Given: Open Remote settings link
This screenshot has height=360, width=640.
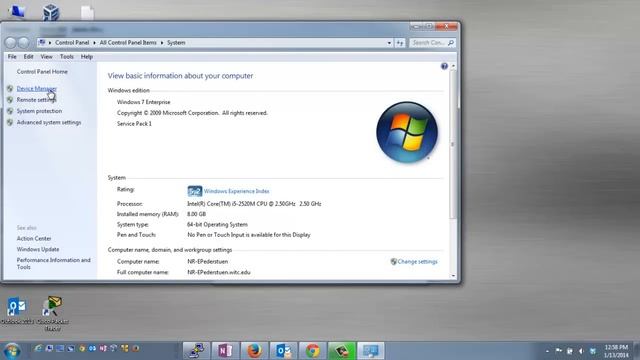Looking at the screenshot, I should coord(36,100).
